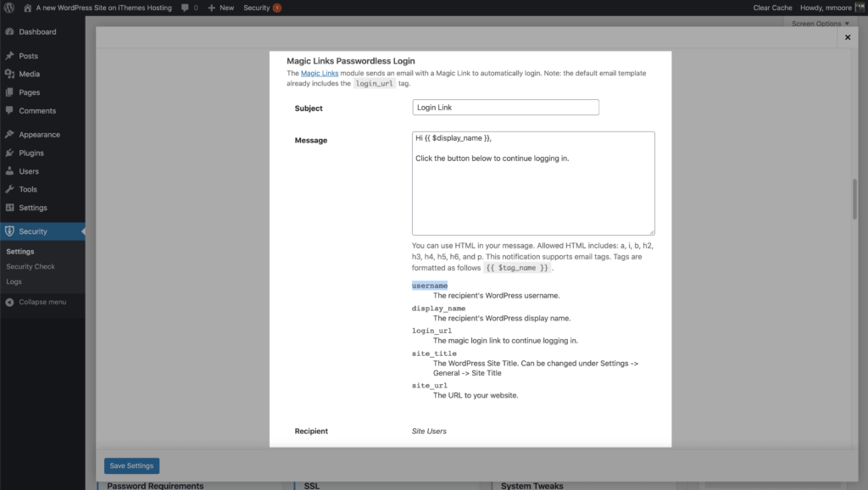Open the Logs submenu item
Image resolution: width=868 pixels, height=490 pixels.
point(14,281)
